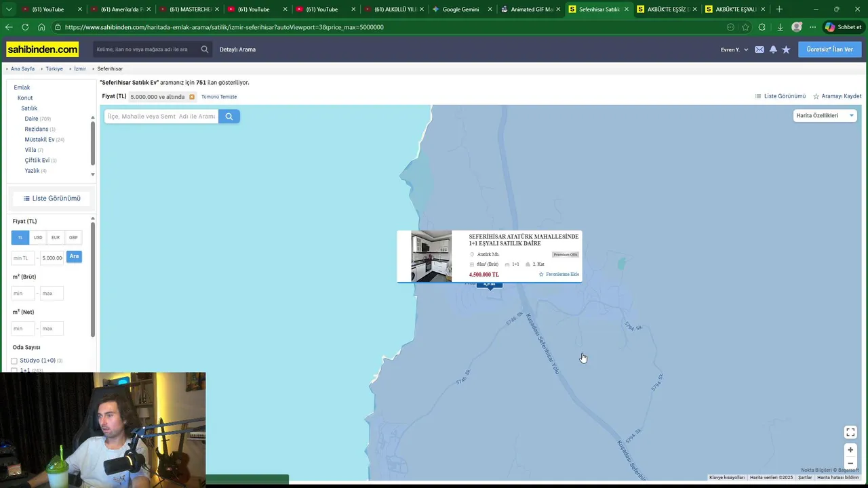Click the listing kitchen photo thumbnail
This screenshot has width=868, height=488.
point(431,256)
